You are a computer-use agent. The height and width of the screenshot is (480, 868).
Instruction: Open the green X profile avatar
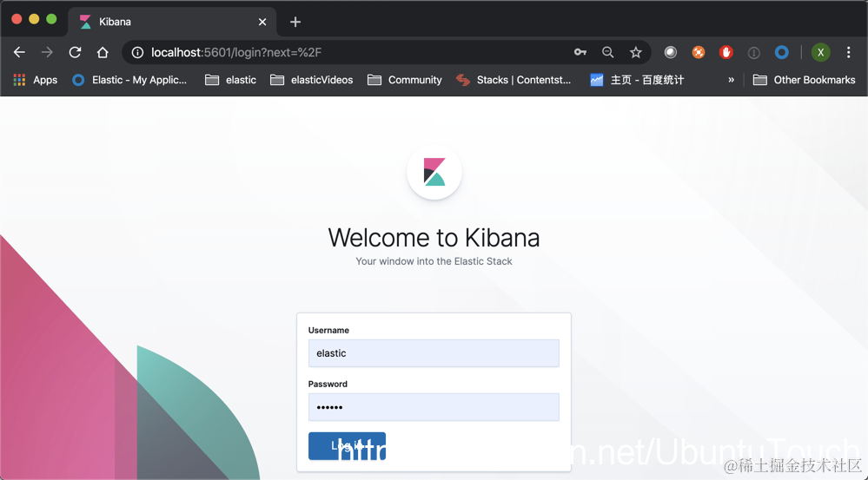(x=820, y=53)
